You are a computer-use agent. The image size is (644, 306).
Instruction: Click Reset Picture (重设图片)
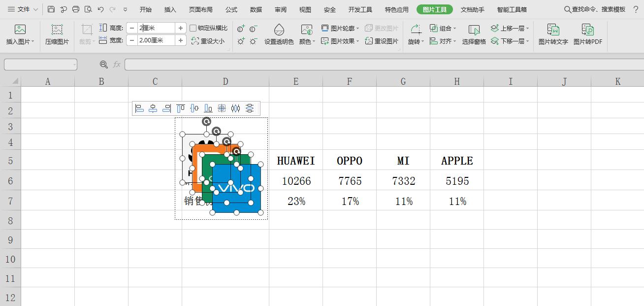click(x=382, y=41)
